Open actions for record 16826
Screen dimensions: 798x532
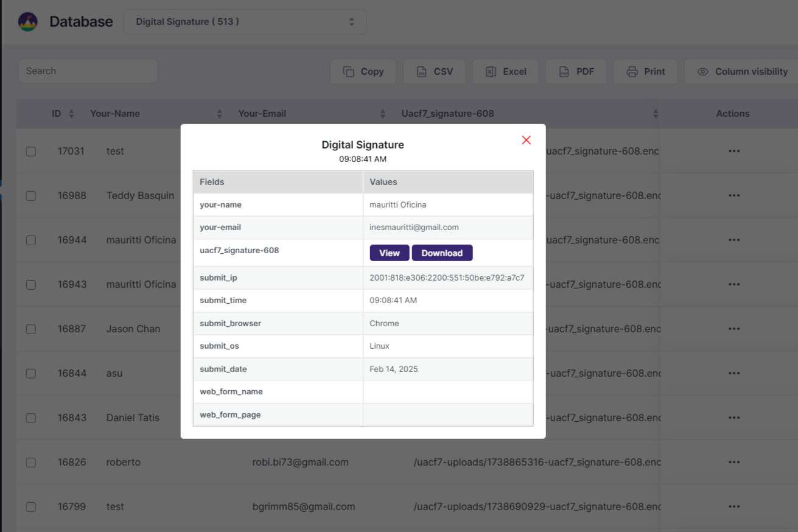(x=733, y=462)
